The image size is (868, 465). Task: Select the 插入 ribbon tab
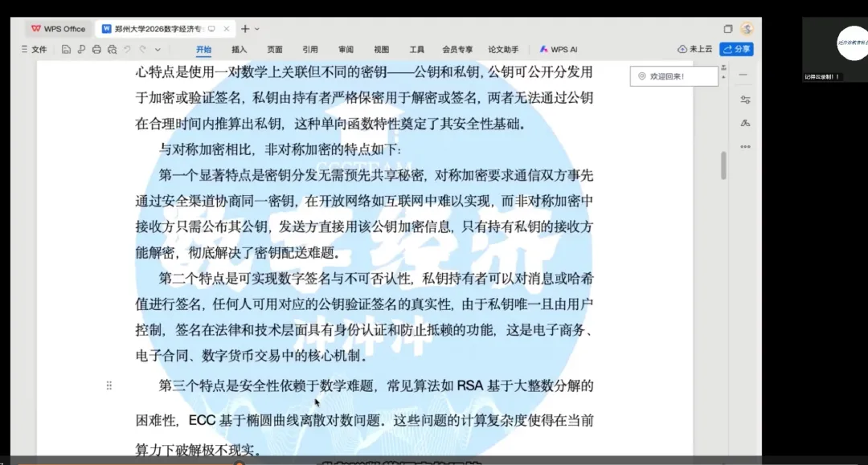[x=240, y=49]
